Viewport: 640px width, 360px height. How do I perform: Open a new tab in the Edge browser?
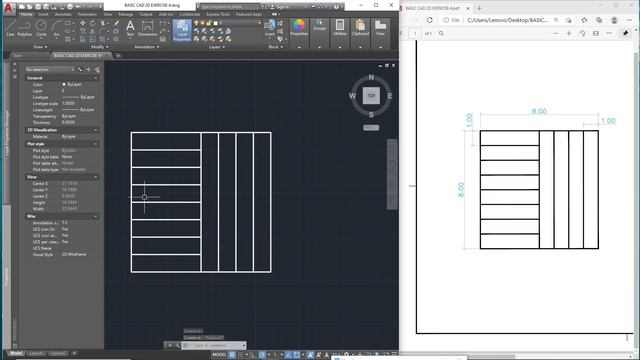(479, 8)
